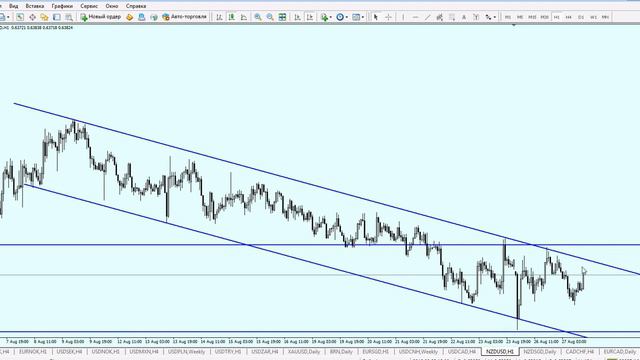This screenshot has width=640, height=360.
Task: Click the chart shift triangle marker at top
Action: point(514,26)
